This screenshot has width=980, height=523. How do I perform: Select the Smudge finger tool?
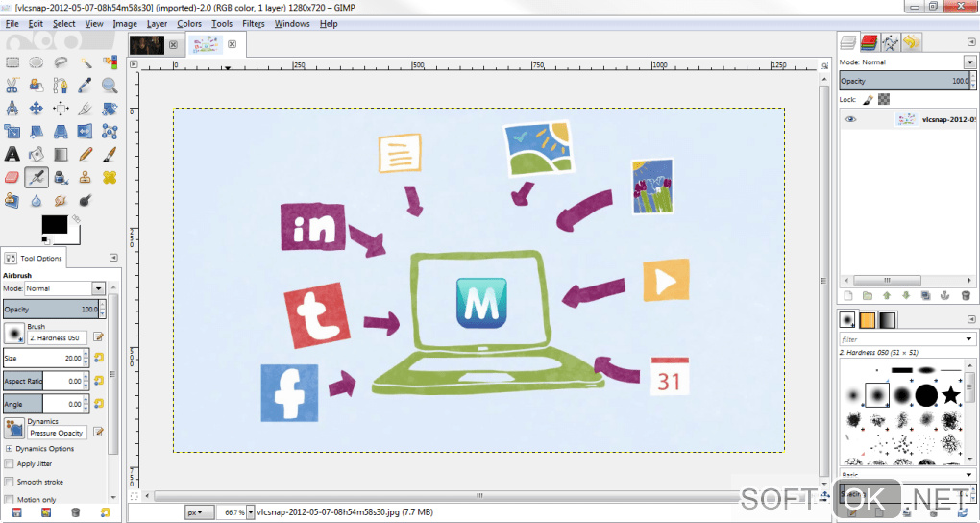tap(61, 201)
